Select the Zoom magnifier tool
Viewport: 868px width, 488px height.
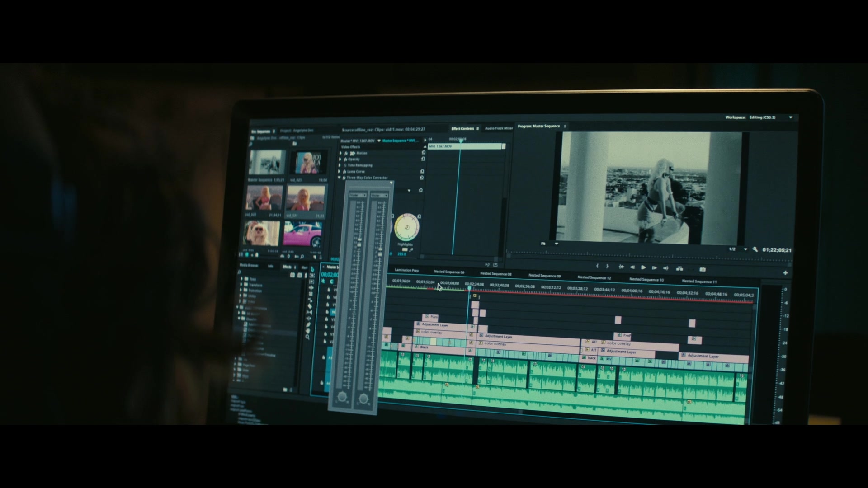[308, 337]
